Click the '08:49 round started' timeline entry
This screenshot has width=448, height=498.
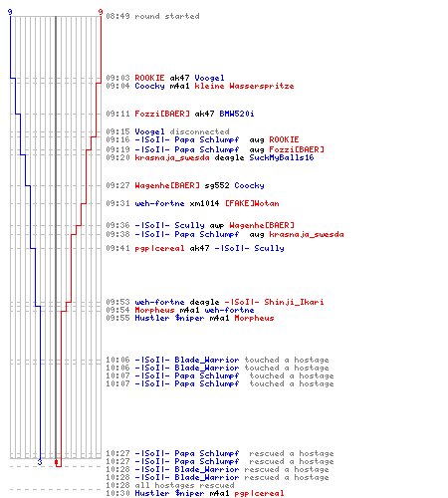pos(152,16)
